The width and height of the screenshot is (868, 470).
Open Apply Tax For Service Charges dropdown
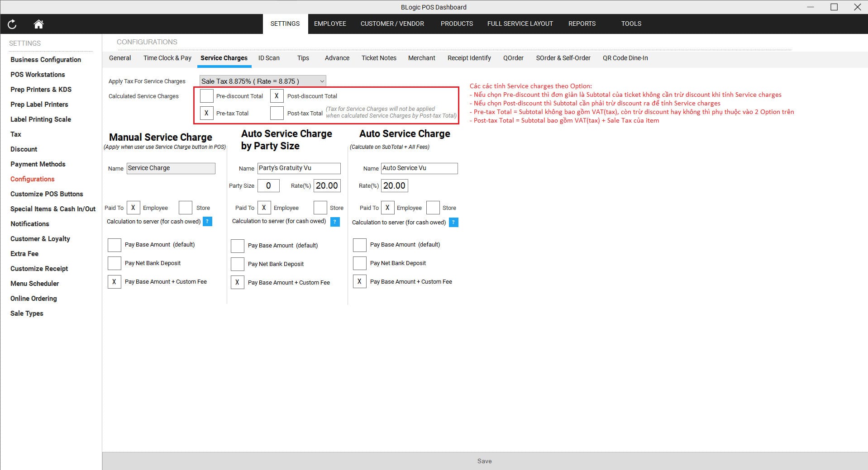(262, 81)
